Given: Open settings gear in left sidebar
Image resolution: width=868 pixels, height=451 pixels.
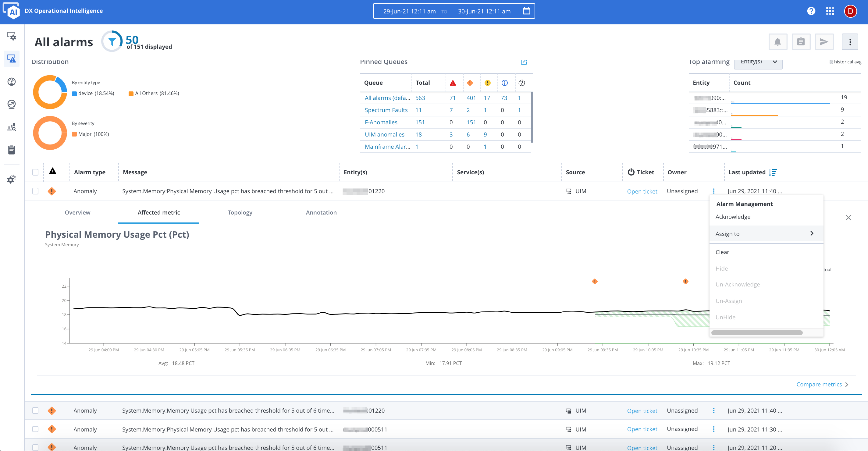Looking at the screenshot, I should click(12, 179).
